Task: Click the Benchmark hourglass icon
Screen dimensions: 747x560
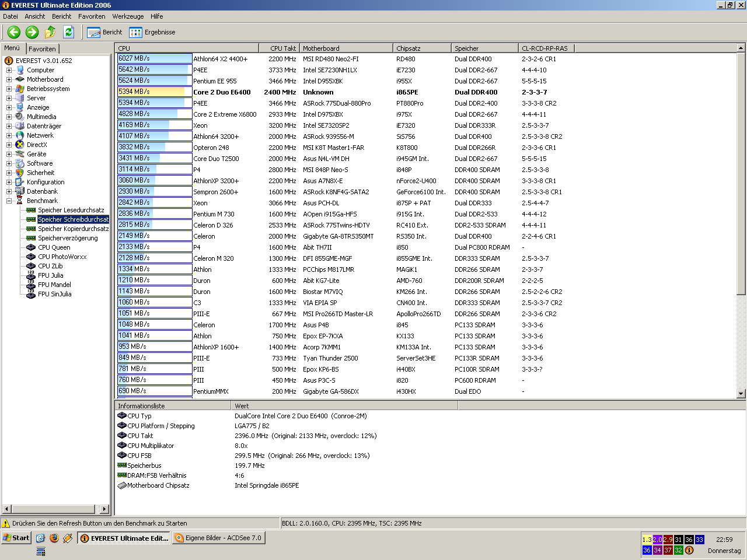Action: click(20, 201)
